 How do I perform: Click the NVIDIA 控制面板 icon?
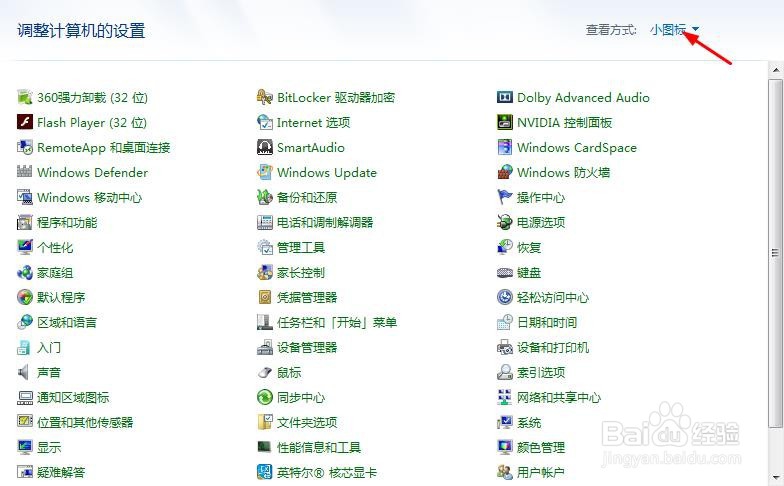coord(504,122)
